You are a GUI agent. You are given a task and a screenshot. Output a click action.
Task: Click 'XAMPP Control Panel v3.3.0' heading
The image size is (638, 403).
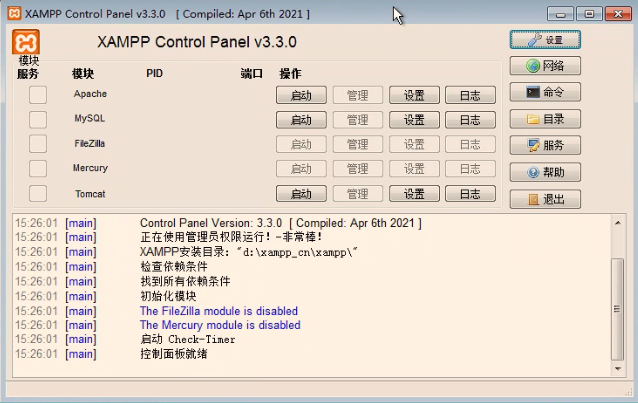click(x=197, y=42)
